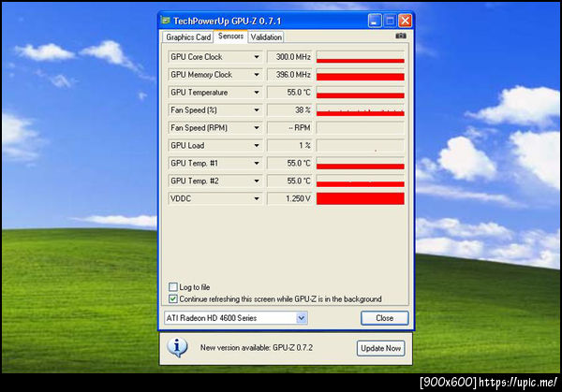Screen dimensions: 562x392
Task: Open the GPU Core Clock sensor dropdown
Action: [x=257, y=57]
